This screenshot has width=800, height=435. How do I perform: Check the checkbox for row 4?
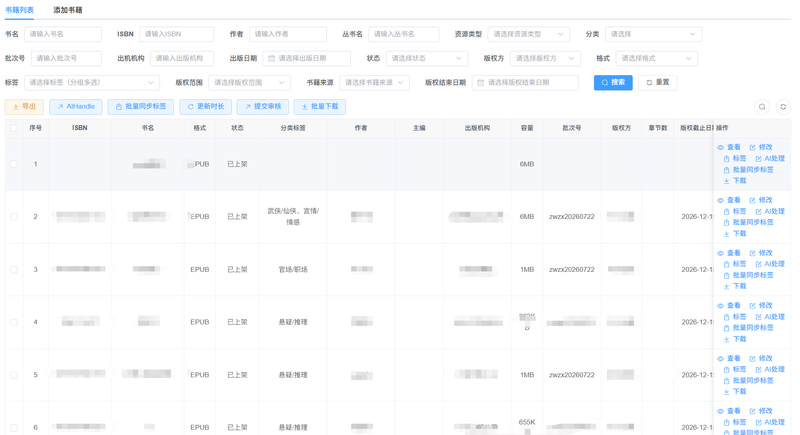tap(14, 322)
